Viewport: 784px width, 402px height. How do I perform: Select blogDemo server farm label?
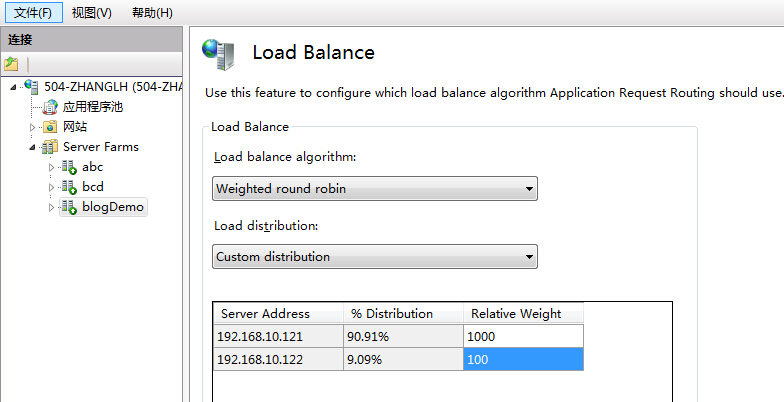(x=112, y=207)
